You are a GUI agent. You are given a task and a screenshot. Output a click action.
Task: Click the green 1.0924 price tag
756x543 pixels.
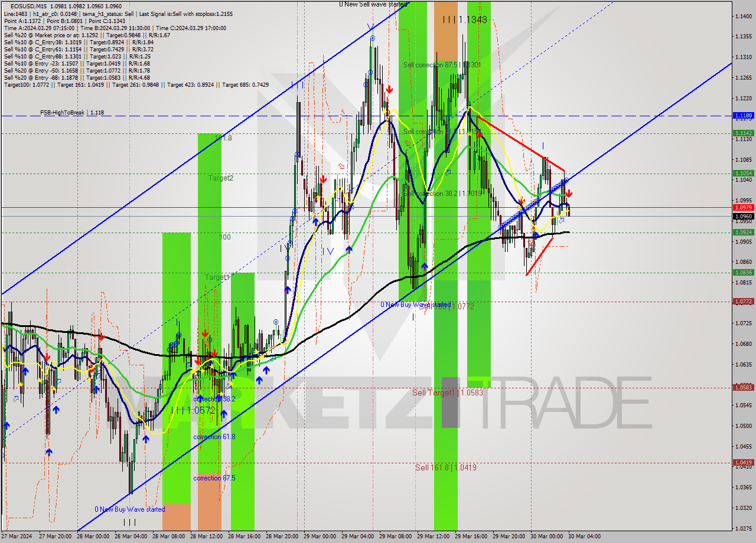click(743, 232)
